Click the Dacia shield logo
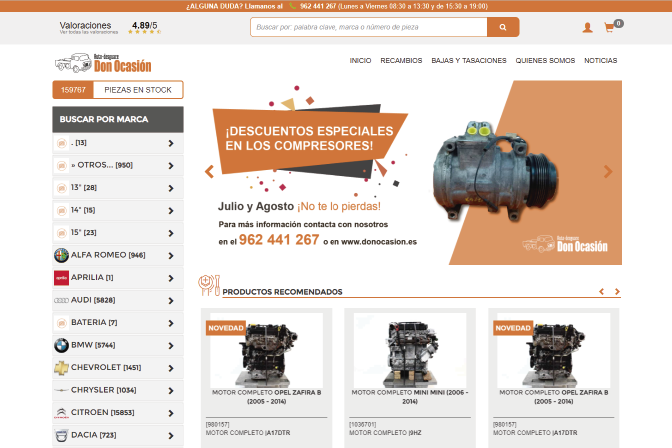This screenshot has height=448, width=672. click(x=61, y=435)
